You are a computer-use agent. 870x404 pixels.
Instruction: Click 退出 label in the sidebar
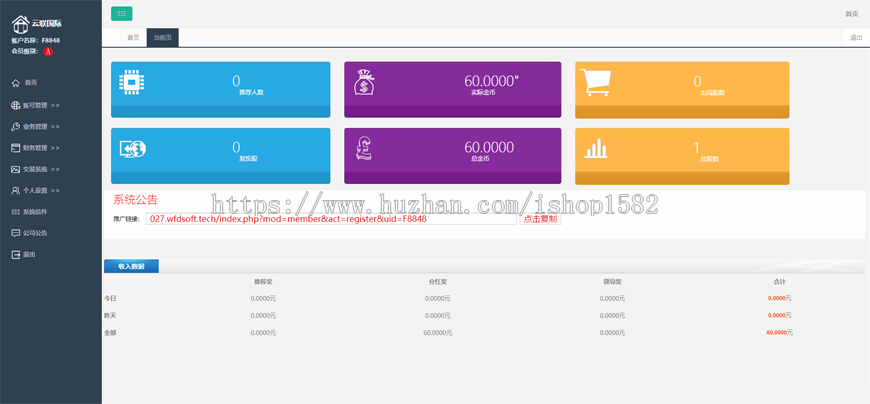(x=29, y=255)
